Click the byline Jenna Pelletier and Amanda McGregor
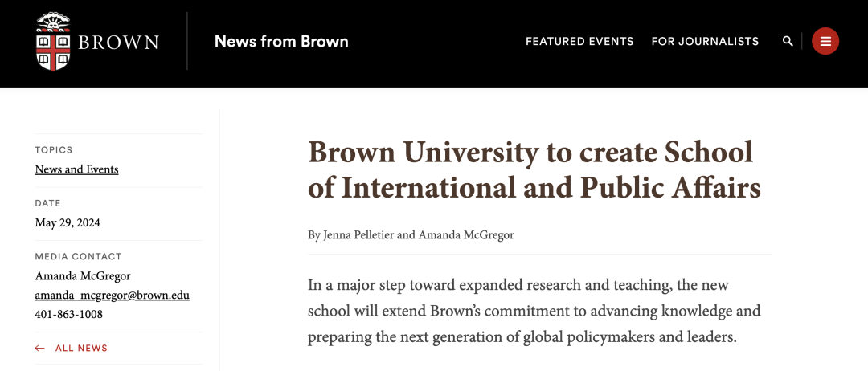868x371 pixels. click(x=411, y=235)
